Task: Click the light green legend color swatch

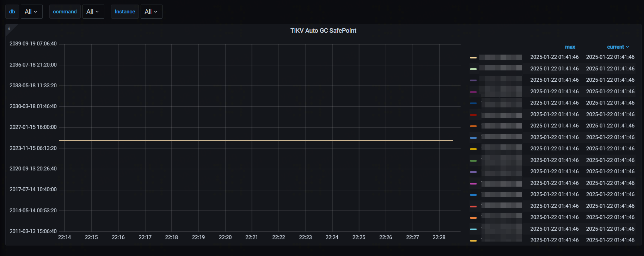Action: (473, 69)
